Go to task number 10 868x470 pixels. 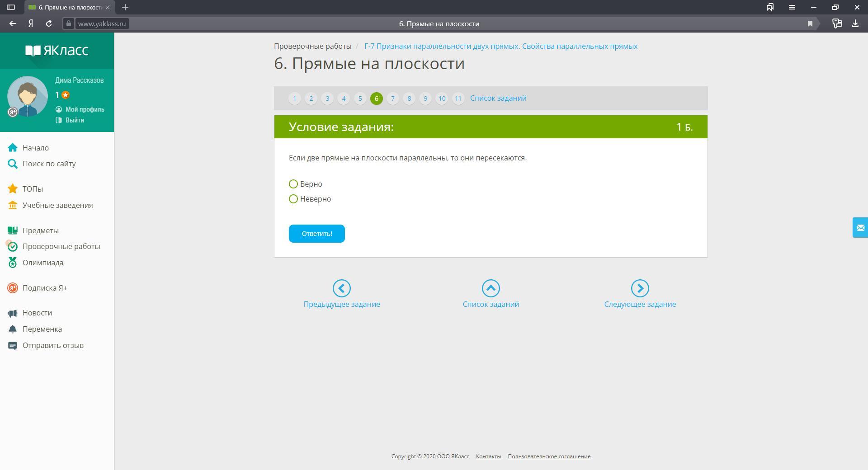tap(442, 99)
